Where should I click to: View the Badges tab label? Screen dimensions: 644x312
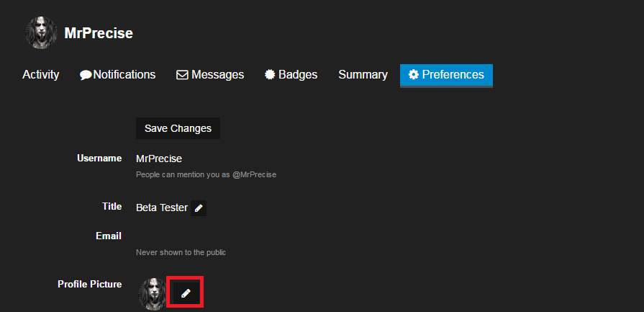click(x=298, y=75)
